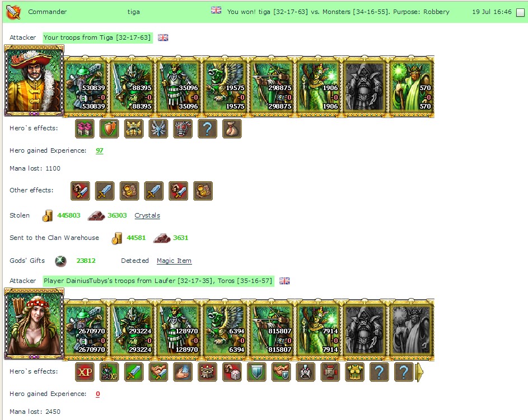Select the first question mark effect in tiga's row
The height and width of the screenshot is (420, 528).
pyautogui.click(x=207, y=129)
